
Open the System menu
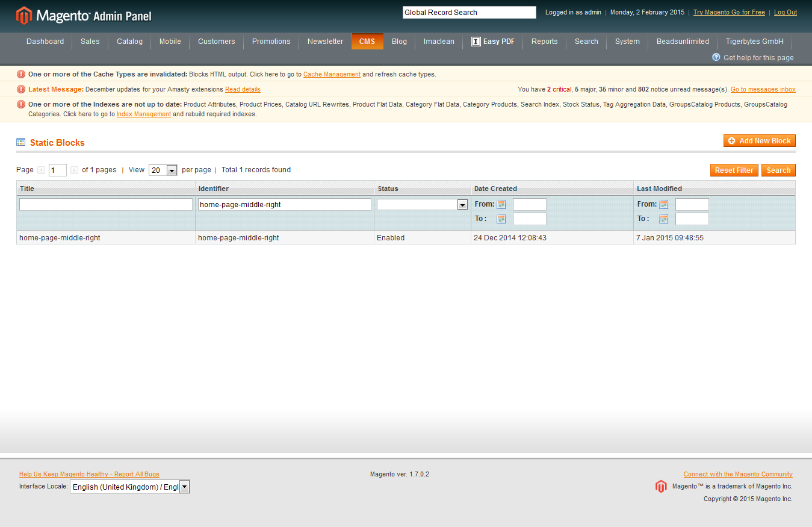(x=627, y=42)
